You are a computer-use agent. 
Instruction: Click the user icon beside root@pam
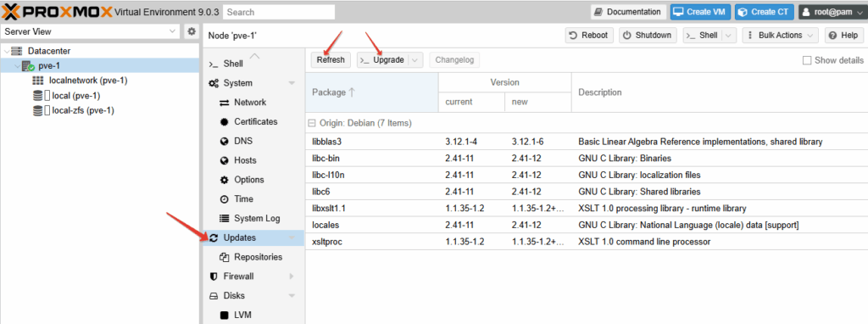pyautogui.click(x=807, y=12)
